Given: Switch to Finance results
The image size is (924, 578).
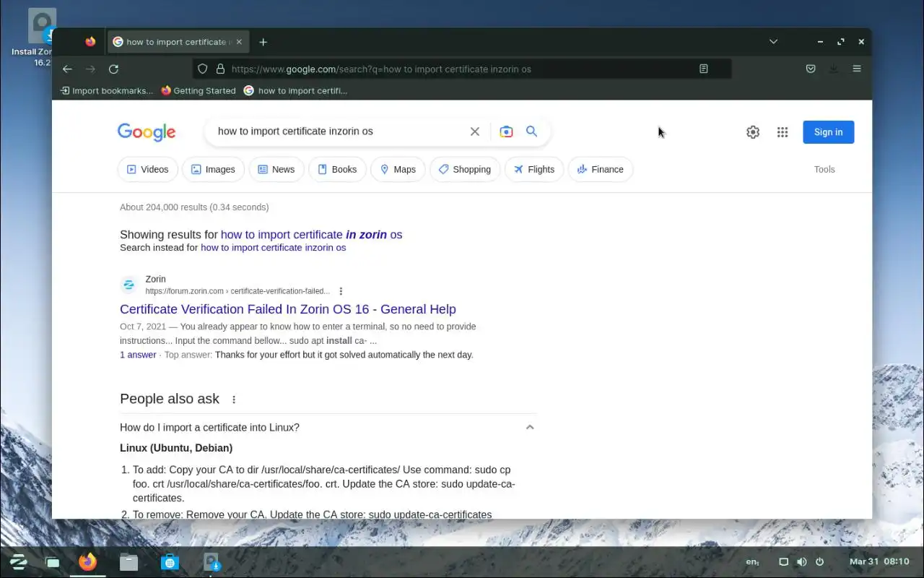Looking at the screenshot, I should pos(601,169).
